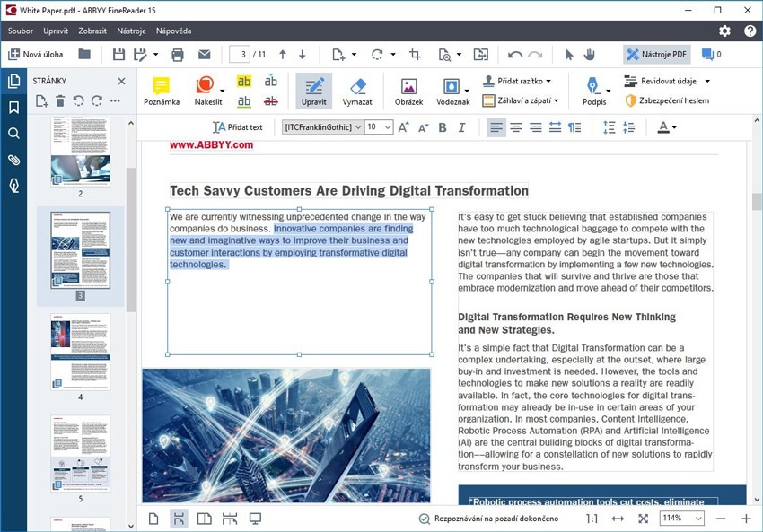Viewport: 763px width, 532px height.
Task: Insert an image with the Obrázek tool
Action: 408,90
